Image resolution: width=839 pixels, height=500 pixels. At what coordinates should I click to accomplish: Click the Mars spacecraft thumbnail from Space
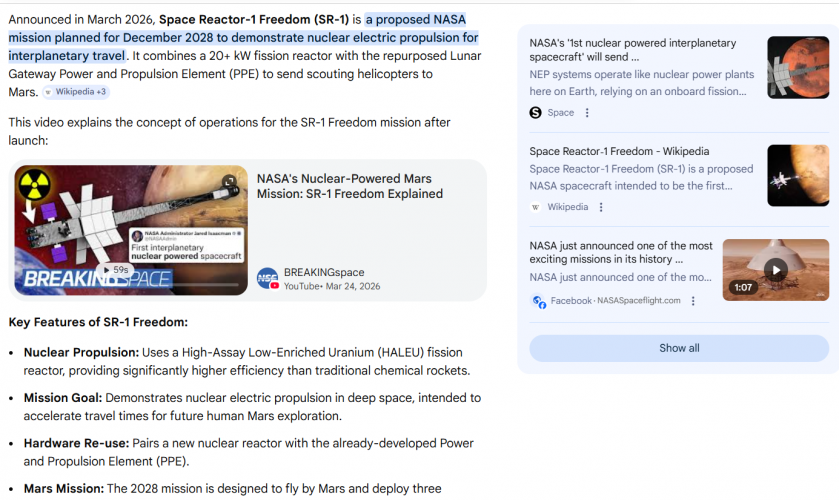[798, 67]
